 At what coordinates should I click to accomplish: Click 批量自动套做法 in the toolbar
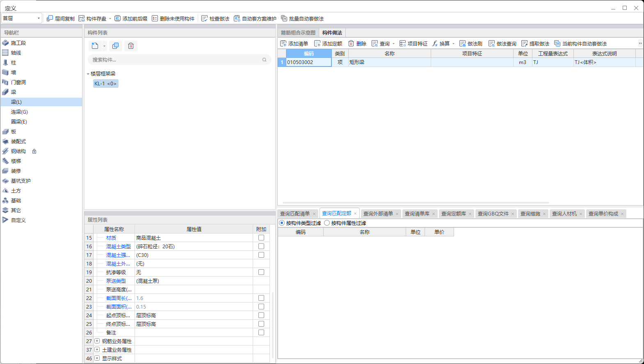tap(302, 18)
